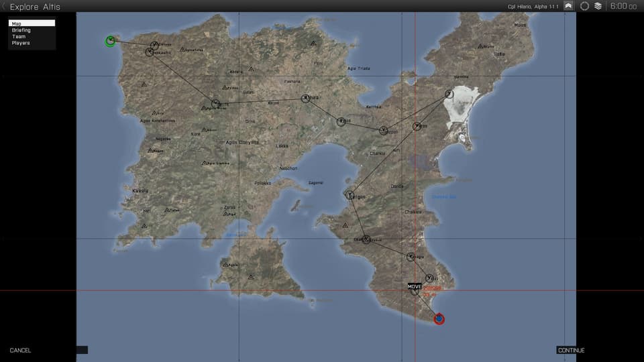Image resolution: width=644 pixels, height=362 pixels.
Task: Select the waypoint just north of Charkia
Action: (383, 131)
